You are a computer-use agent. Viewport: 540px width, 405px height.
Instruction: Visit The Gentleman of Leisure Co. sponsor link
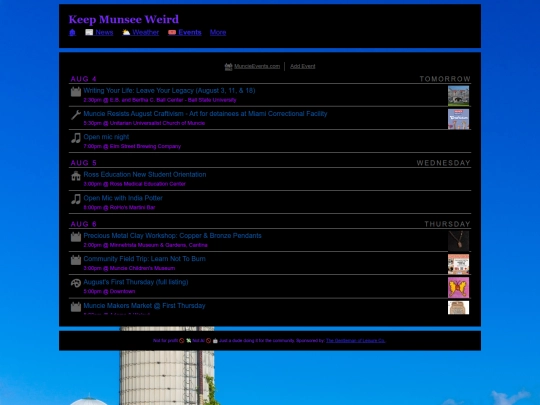(355, 341)
